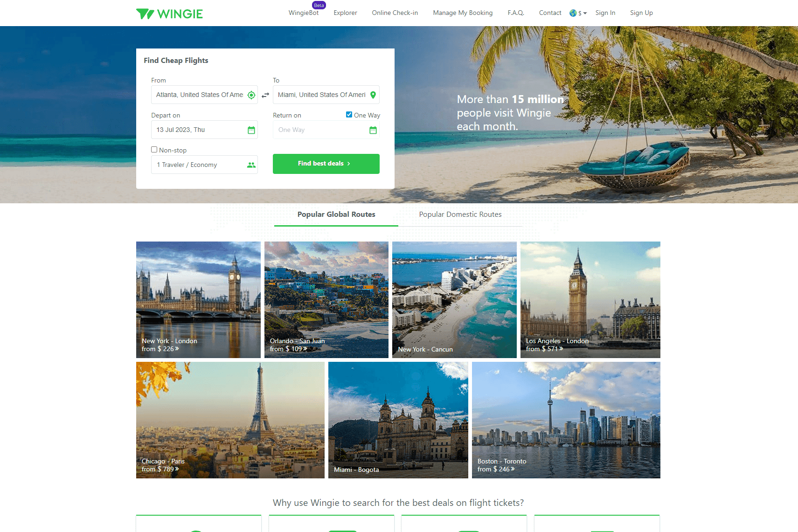
Task: Click the From city input field
Action: (x=204, y=95)
